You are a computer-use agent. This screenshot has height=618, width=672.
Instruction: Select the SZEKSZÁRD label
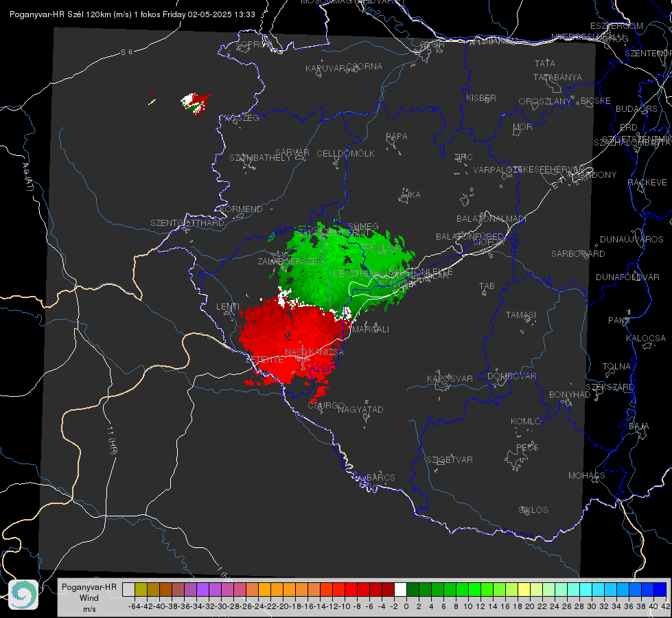click(610, 387)
